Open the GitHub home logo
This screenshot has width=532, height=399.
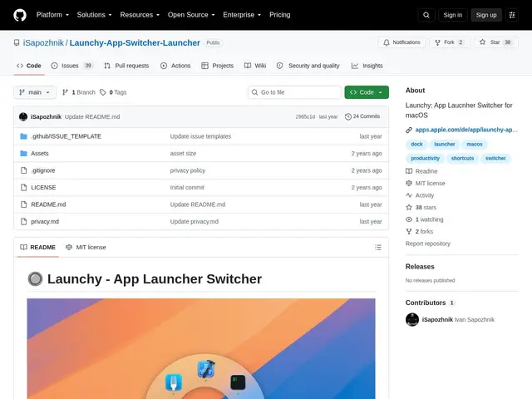tap(20, 15)
